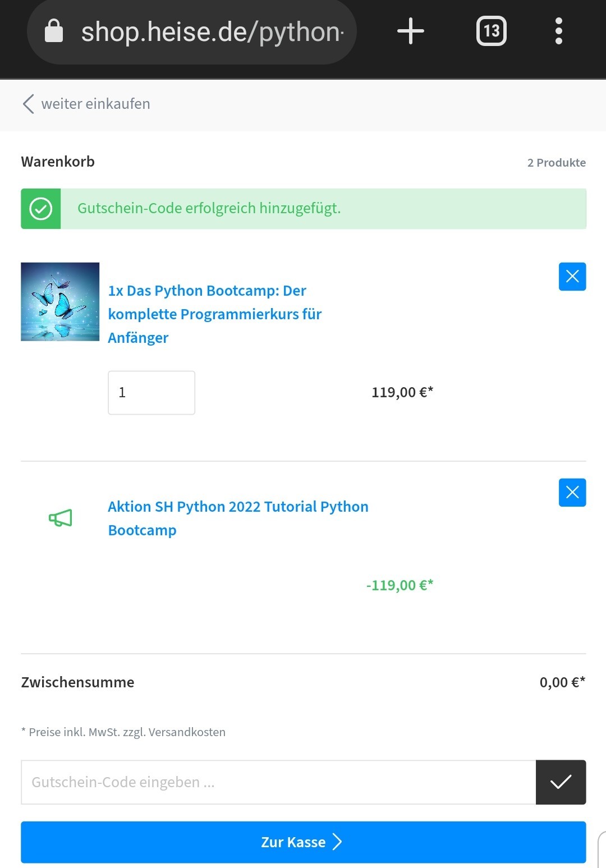Click the 119,00 € course price

coord(402,392)
